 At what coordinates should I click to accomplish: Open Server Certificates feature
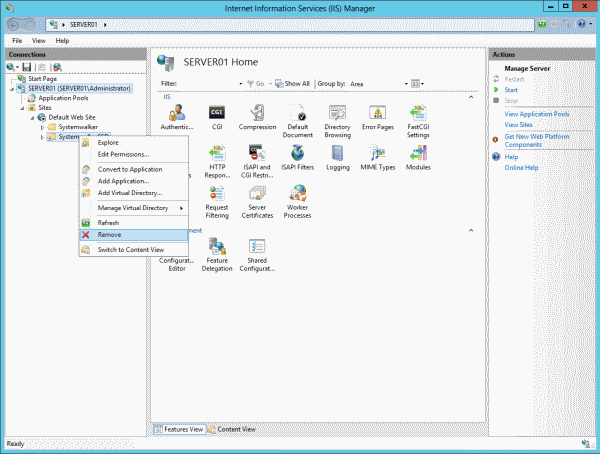tap(257, 202)
